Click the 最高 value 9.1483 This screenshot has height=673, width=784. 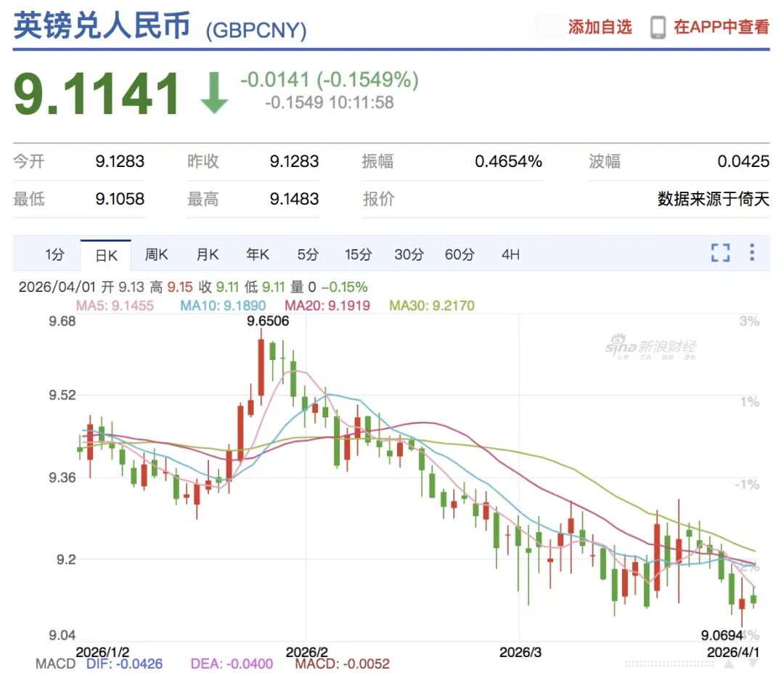(294, 198)
